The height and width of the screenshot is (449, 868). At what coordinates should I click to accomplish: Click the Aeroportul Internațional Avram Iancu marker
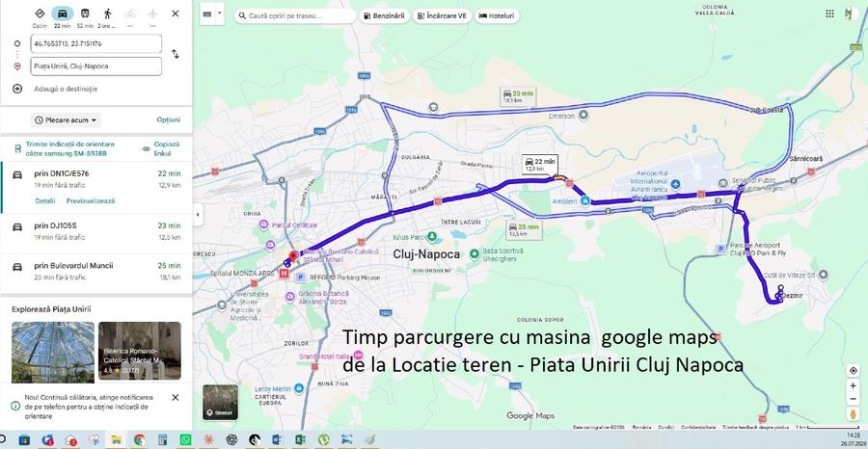(x=675, y=184)
